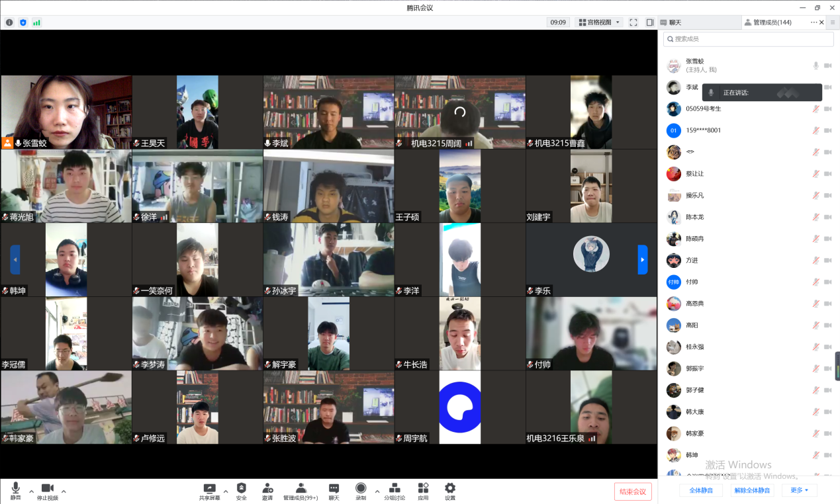This screenshot has width=840, height=504.
Task: Select member 韩大康 in the list
Action: pyautogui.click(x=749, y=412)
